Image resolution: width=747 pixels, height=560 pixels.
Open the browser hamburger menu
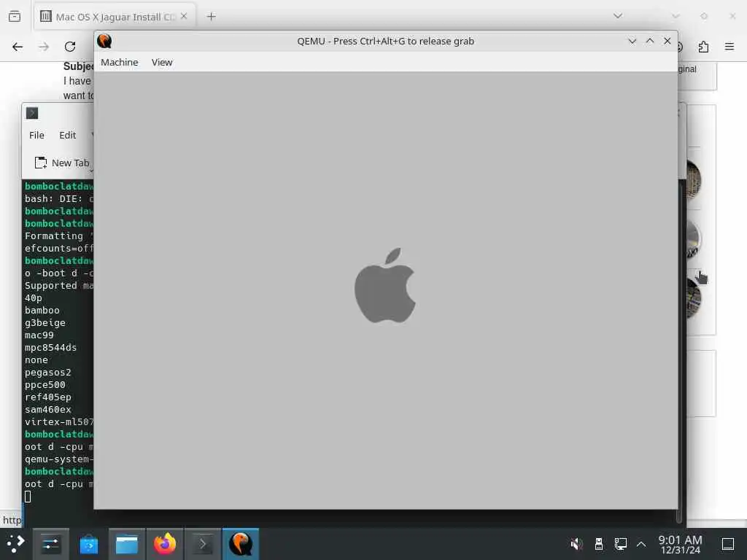pyautogui.click(x=729, y=47)
